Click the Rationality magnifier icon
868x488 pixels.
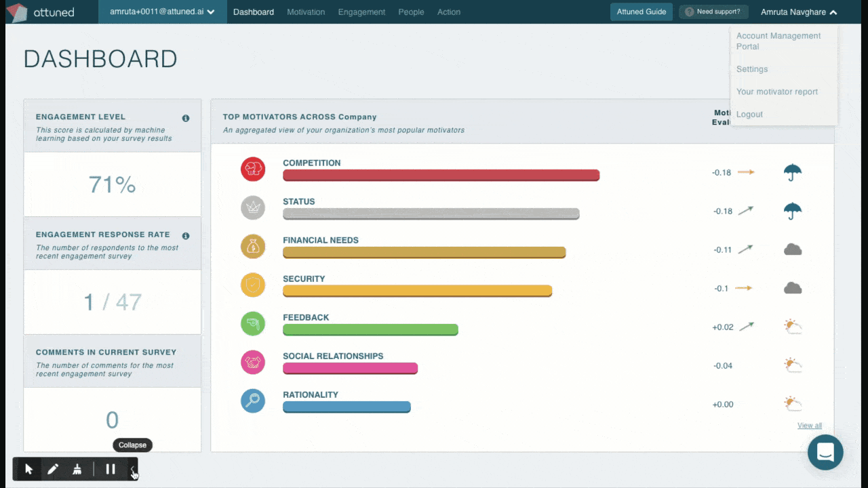(x=253, y=401)
